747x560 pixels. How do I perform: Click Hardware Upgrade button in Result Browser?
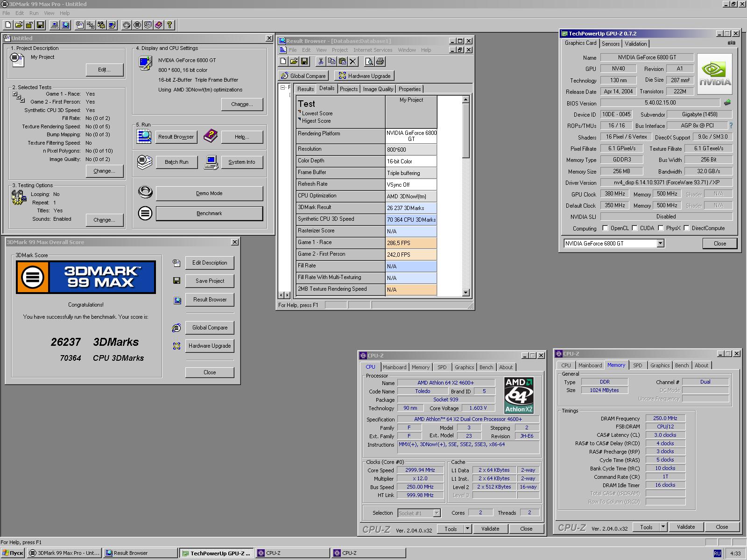point(365,76)
